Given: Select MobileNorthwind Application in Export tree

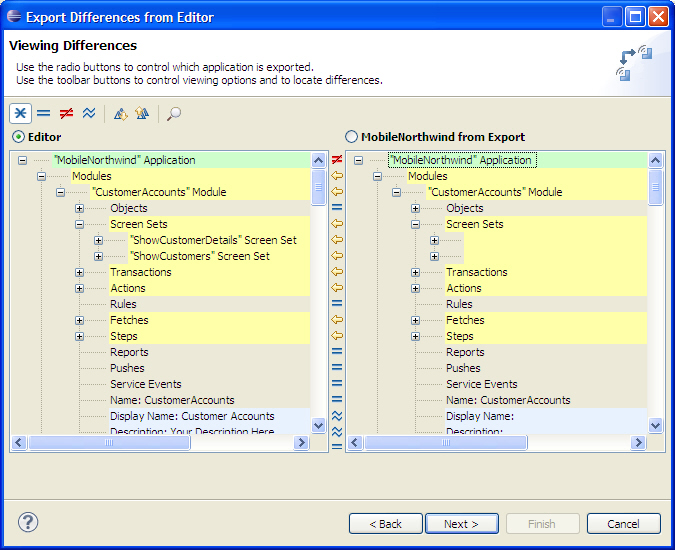Looking at the screenshot, I should pyautogui.click(x=462, y=160).
